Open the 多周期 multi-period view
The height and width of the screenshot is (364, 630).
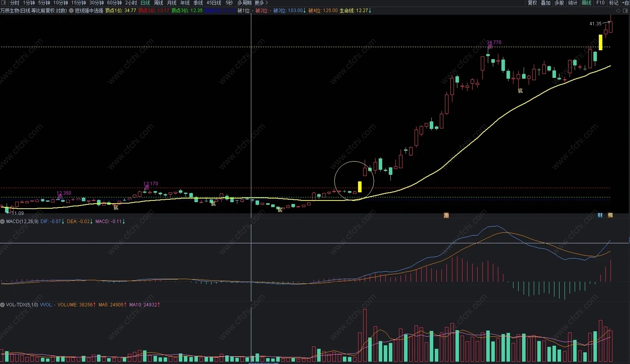[244, 3]
